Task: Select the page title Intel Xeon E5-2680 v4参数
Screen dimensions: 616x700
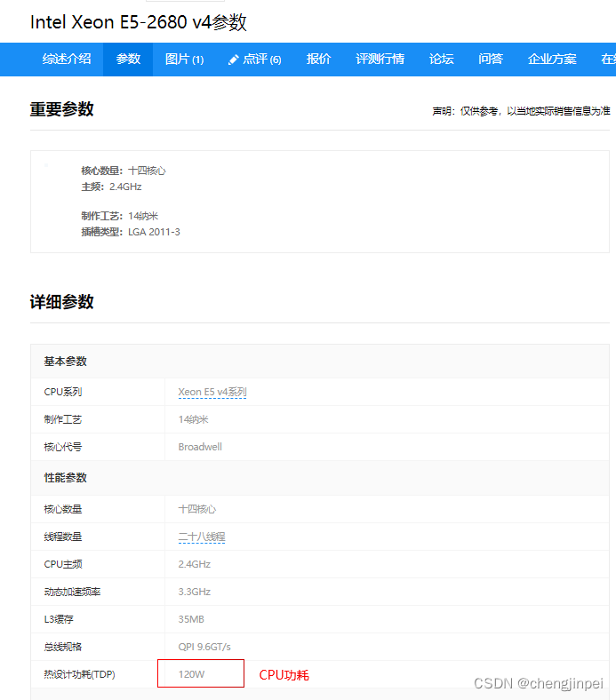Action: click(x=138, y=22)
